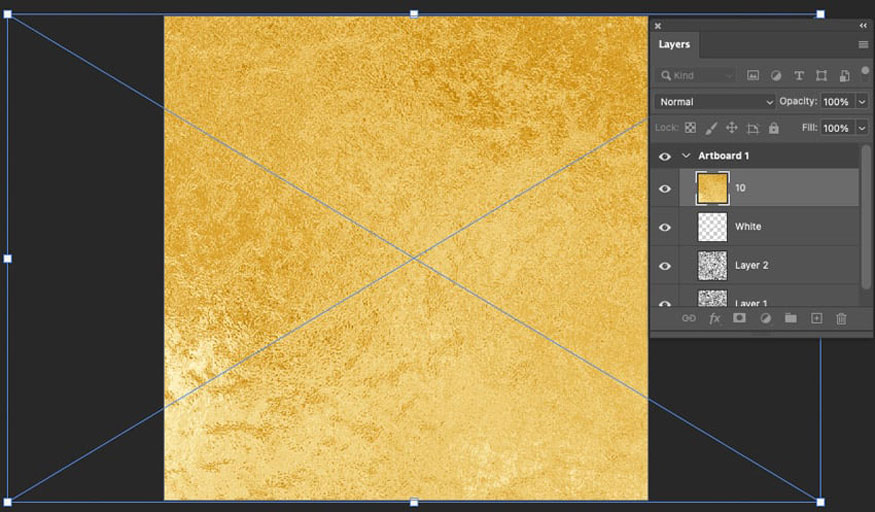Add a layer style with fx icon

[x=714, y=318]
